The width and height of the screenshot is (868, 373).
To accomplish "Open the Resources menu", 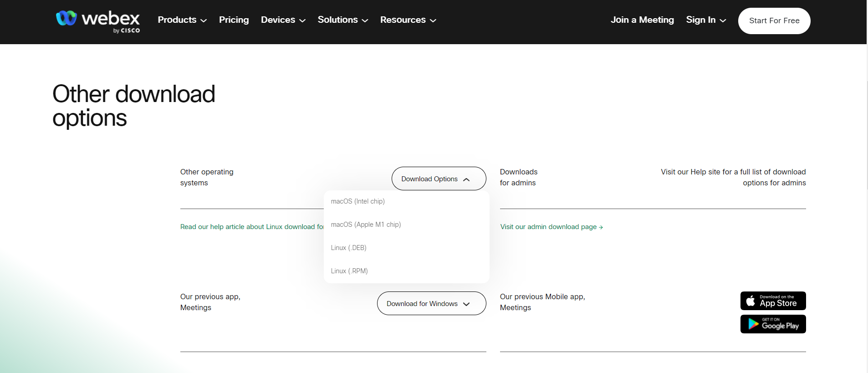I will (x=408, y=20).
